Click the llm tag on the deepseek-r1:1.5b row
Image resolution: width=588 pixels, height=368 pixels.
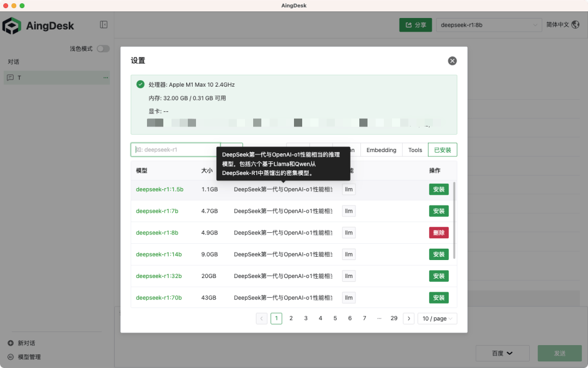[x=349, y=189]
